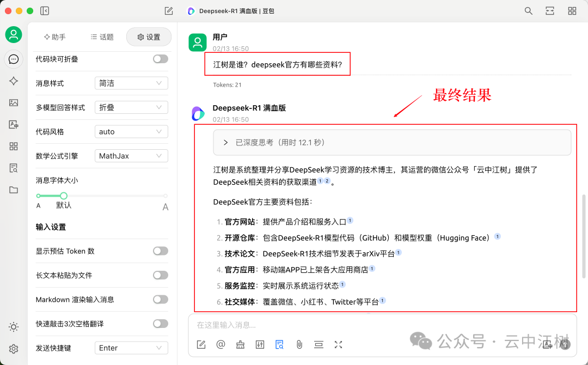Open the mini apps grid icon in sidebar
Screen dimensions: 588x365
pyautogui.click(x=14, y=147)
